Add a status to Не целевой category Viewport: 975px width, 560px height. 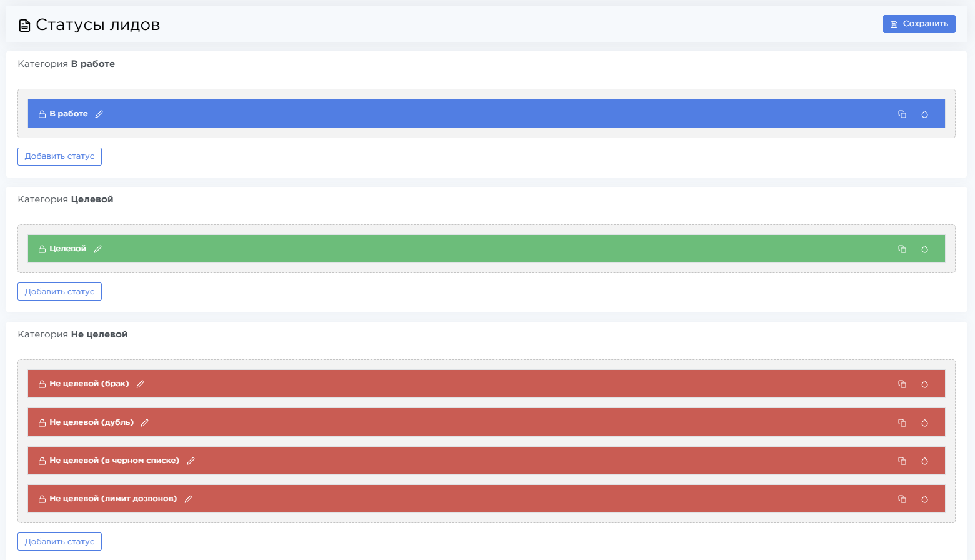[x=59, y=541]
